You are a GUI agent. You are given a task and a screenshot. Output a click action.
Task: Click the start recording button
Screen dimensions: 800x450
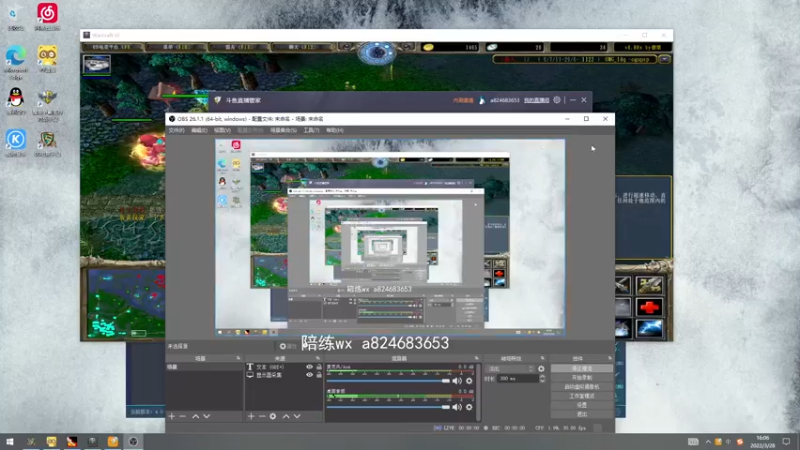pyautogui.click(x=582, y=378)
